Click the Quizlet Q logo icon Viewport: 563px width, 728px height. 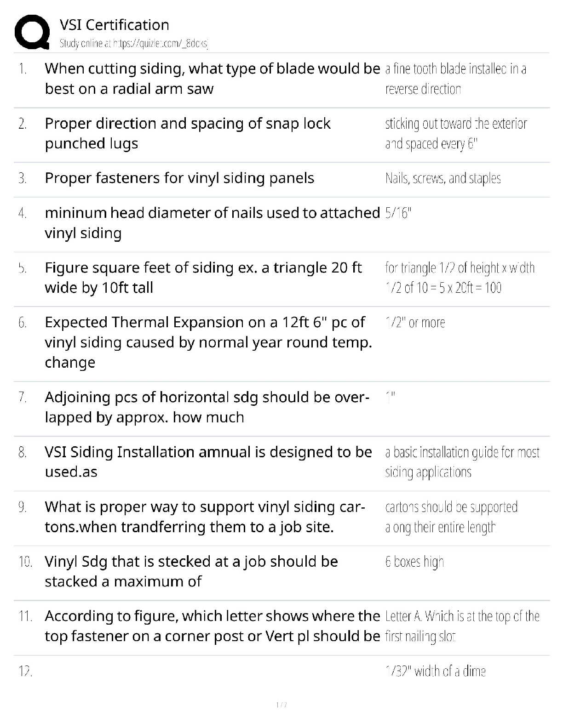[32, 32]
